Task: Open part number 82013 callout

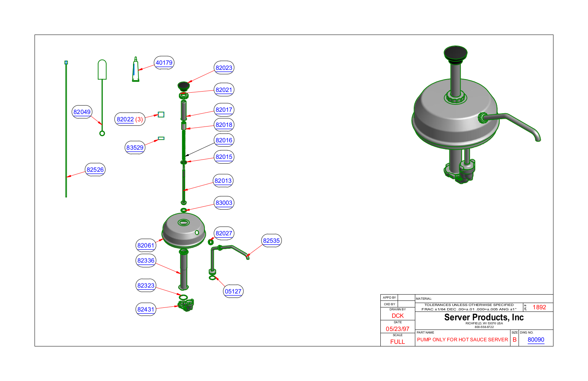Action: [x=223, y=181]
